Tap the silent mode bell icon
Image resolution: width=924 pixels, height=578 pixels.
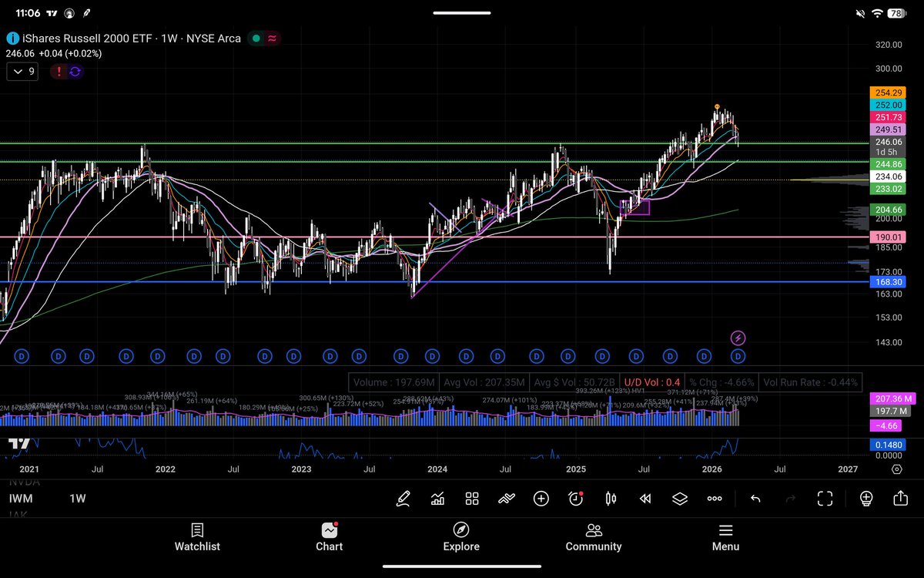coord(862,13)
